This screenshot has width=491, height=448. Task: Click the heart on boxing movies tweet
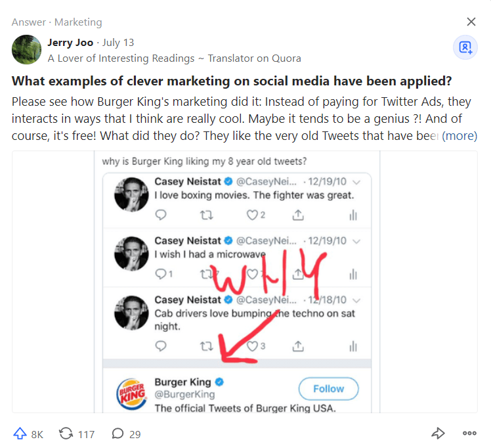click(x=252, y=215)
